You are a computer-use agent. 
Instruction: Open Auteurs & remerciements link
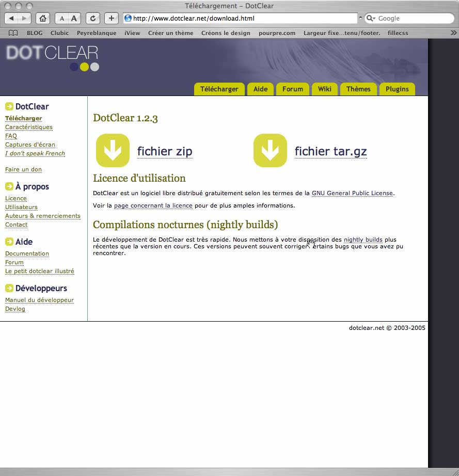(x=43, y=216)
